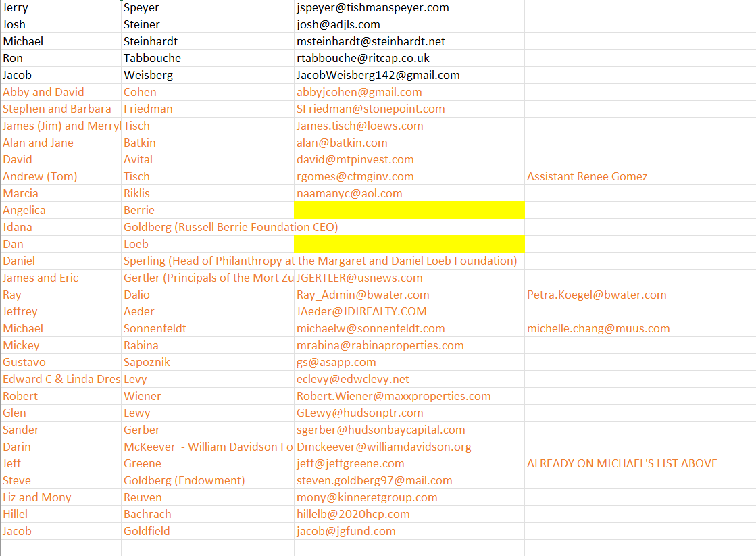Viewport: 756px width, 556px height.
Task: Click the jacob@jgfund.com email cell
Action: pos(346,531)
